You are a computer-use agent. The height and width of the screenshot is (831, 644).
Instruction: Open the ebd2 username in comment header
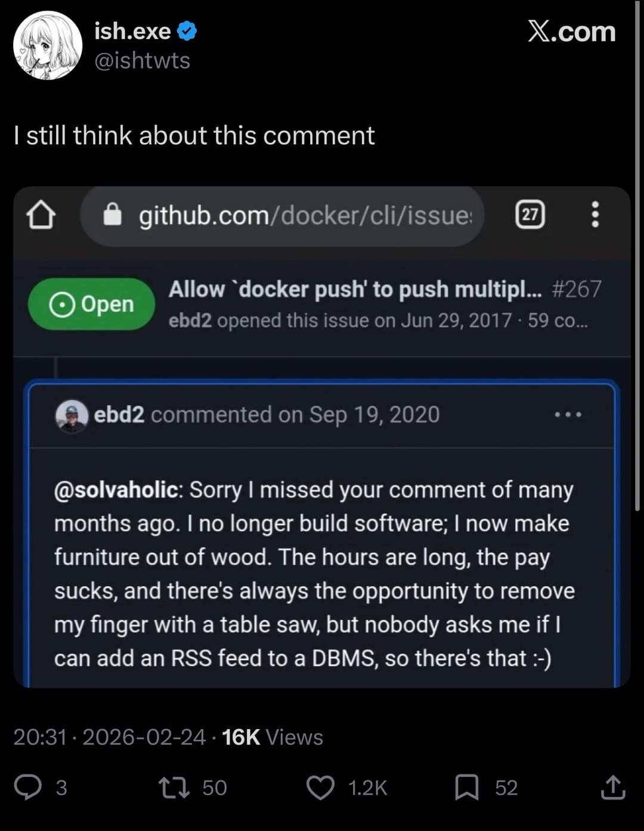pos(119,414)
